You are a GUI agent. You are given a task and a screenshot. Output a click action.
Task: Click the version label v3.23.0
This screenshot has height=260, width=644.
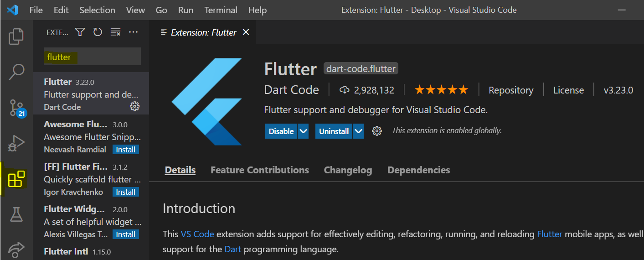618,90
